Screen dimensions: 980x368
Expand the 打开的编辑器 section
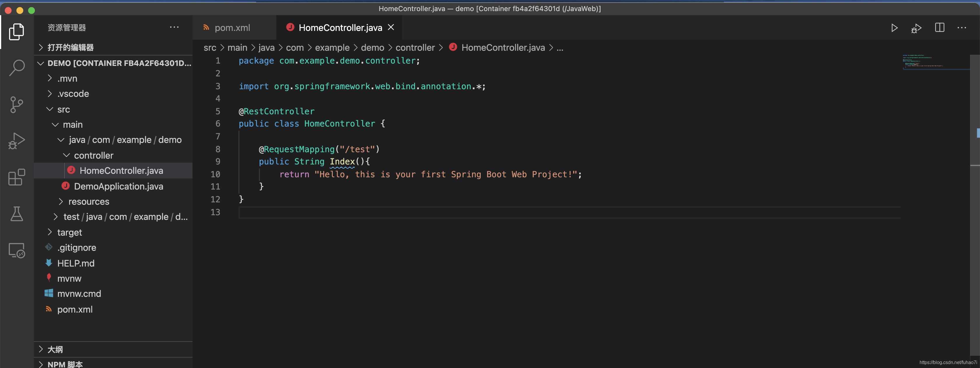pos(113,47)
